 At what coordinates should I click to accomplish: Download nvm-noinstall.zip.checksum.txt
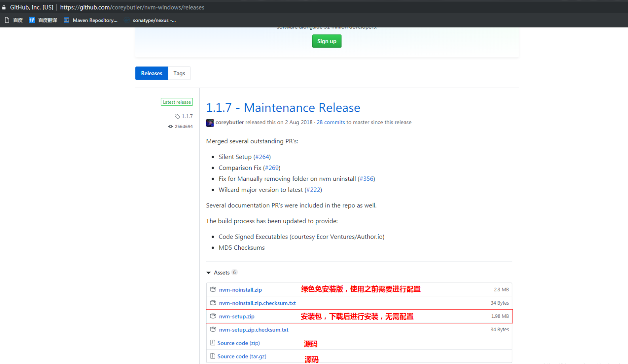[x=258, y=303]
